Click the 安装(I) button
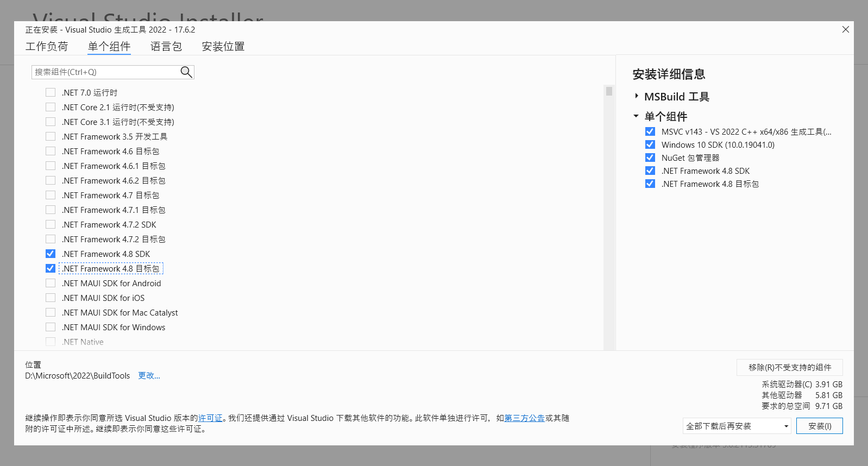Viewport: 868px width, 466px height. pos(820,426)
